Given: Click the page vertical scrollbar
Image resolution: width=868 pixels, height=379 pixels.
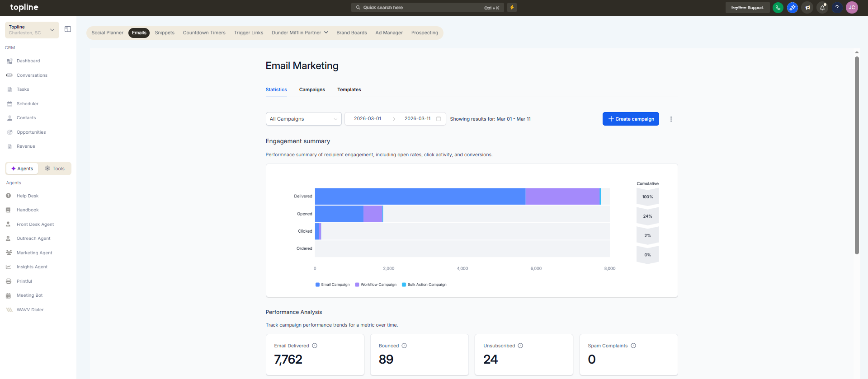Looking at the screenshot, I should [857, 155].
